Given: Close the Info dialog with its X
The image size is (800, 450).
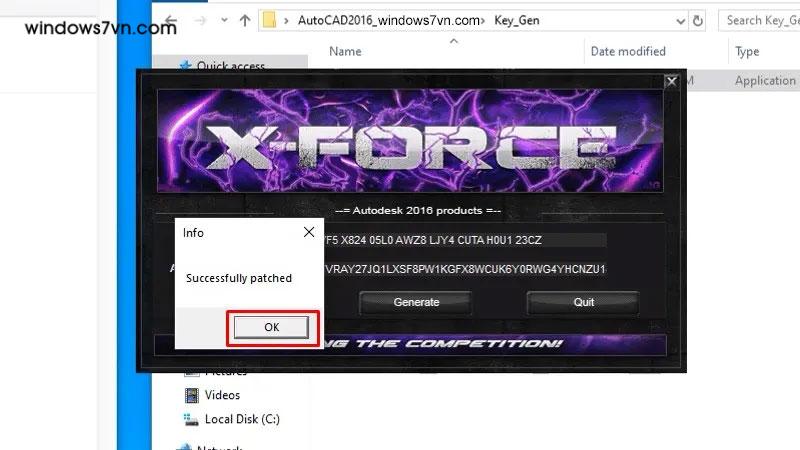Looking at the screenshot, I should [x=309, y=232].
